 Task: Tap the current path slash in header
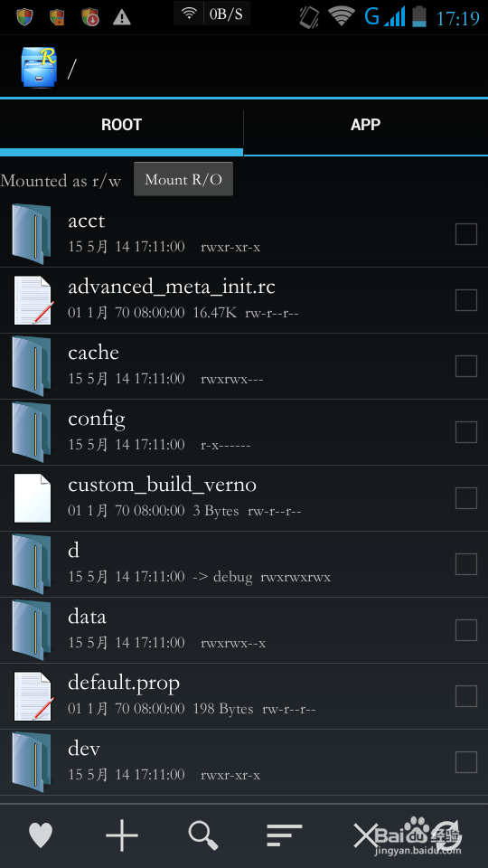(x=71, y=69)
